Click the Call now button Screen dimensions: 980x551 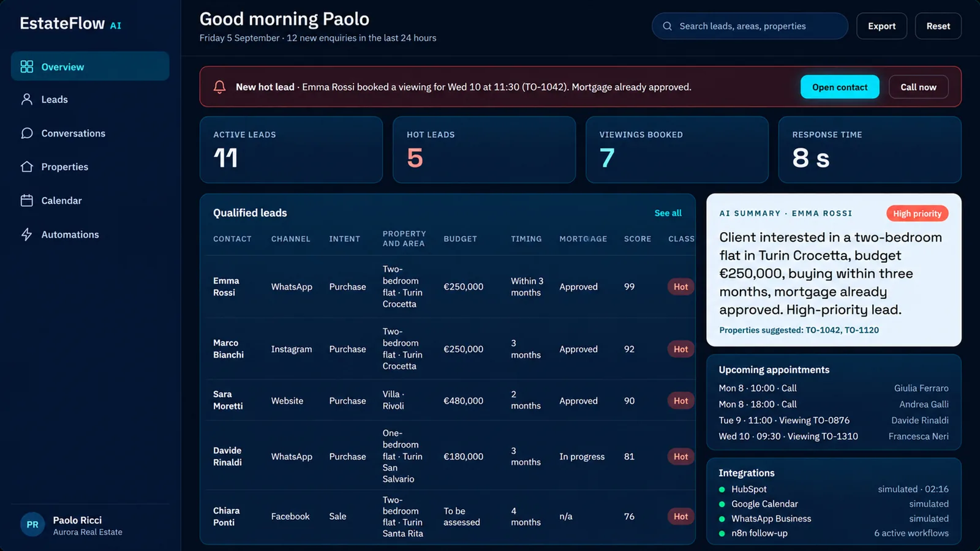(x=918, y=87)
